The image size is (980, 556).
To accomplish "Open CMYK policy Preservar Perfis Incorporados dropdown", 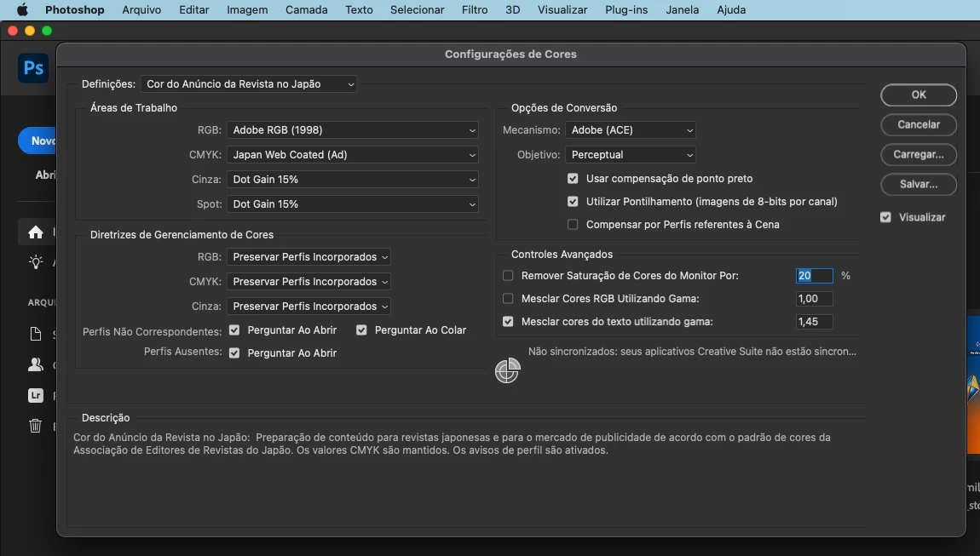I will pyautogui.click(x=308, y=282).
